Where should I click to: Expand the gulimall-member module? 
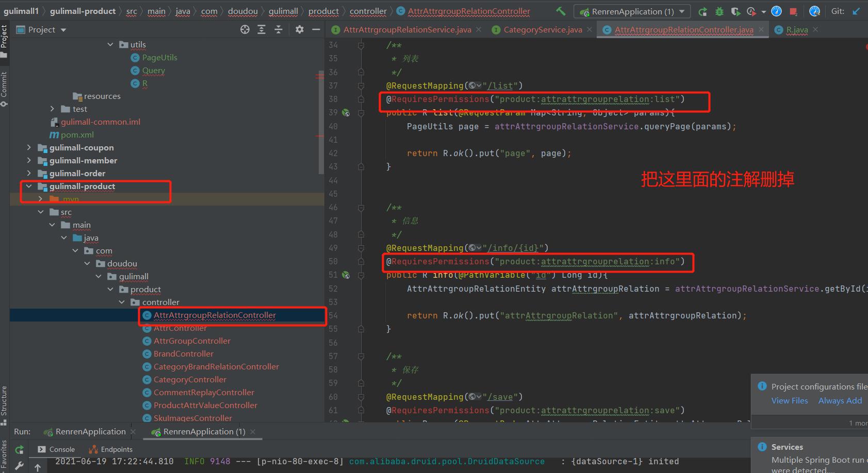click(x=29, y=161)
